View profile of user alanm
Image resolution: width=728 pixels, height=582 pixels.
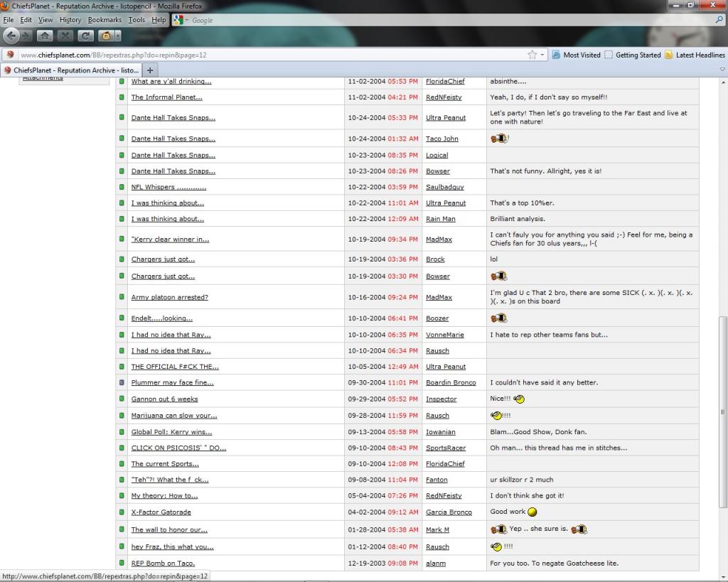[436, 563]
